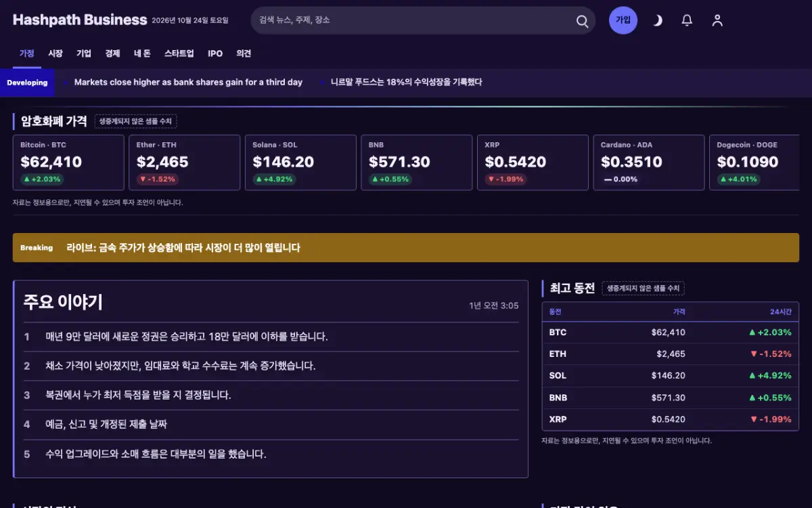
Task: Open the BNB price card
Action: 417,163
